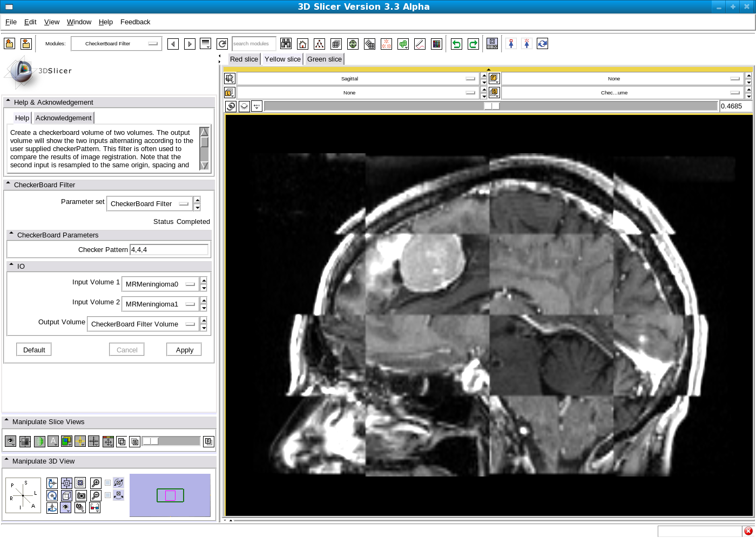Click the slice offset slider handle
Screen dimensions: 756x538
(x=492, y=106)
